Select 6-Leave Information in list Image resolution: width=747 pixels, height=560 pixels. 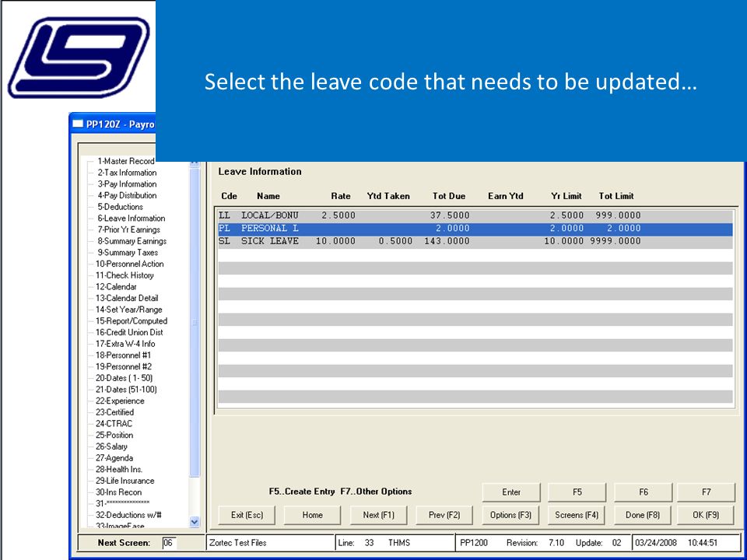[x=131, y=219]
